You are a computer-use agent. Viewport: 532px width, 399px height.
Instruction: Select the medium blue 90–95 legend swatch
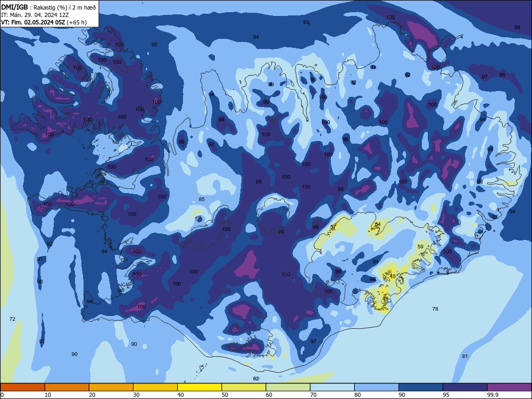click(x=421, y=387)
